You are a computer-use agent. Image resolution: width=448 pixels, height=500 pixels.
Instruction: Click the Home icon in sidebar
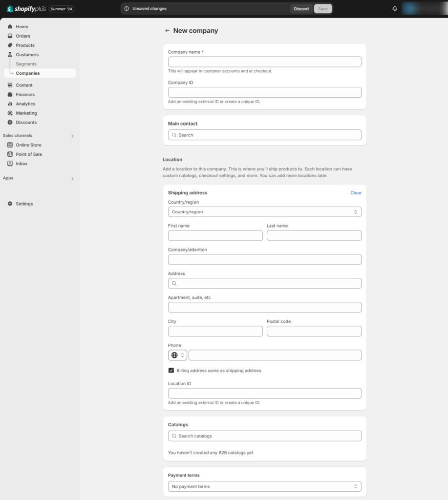[x=10, y=26]
